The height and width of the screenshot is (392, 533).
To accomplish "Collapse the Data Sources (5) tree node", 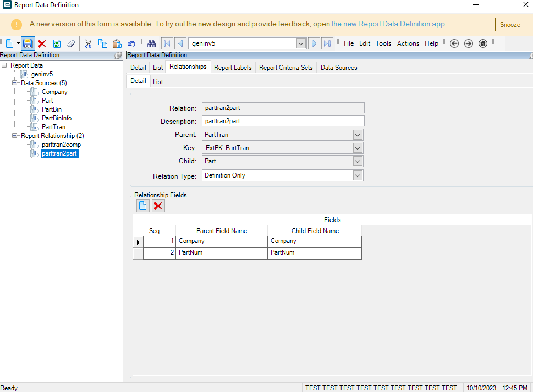I will [x=15, y=83].
